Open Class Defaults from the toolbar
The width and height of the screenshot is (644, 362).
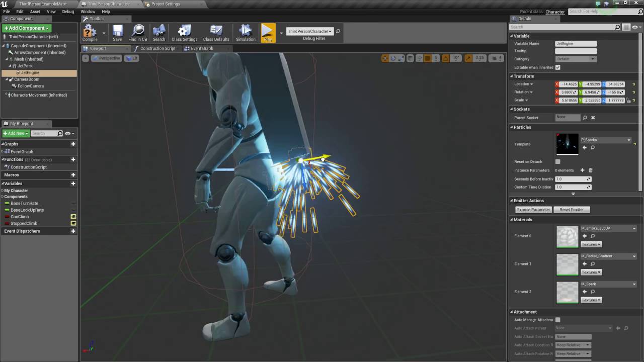pos(216,33)
